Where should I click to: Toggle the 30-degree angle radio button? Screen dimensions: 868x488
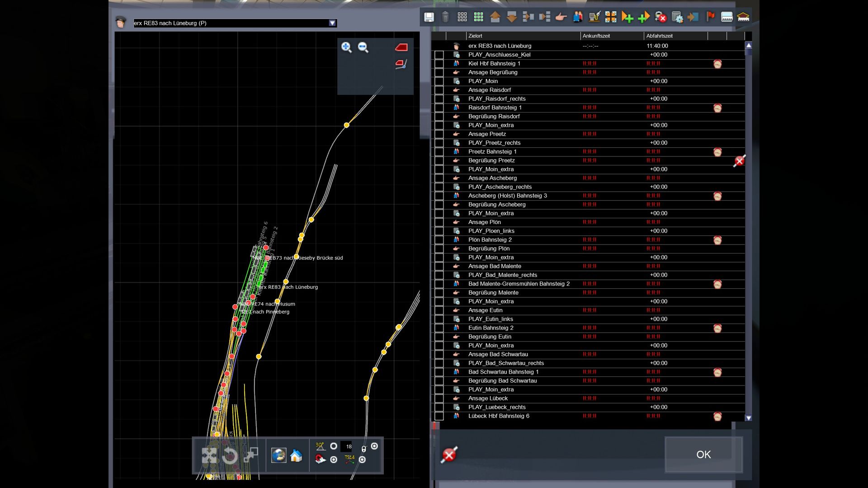(x=334, y=446)
